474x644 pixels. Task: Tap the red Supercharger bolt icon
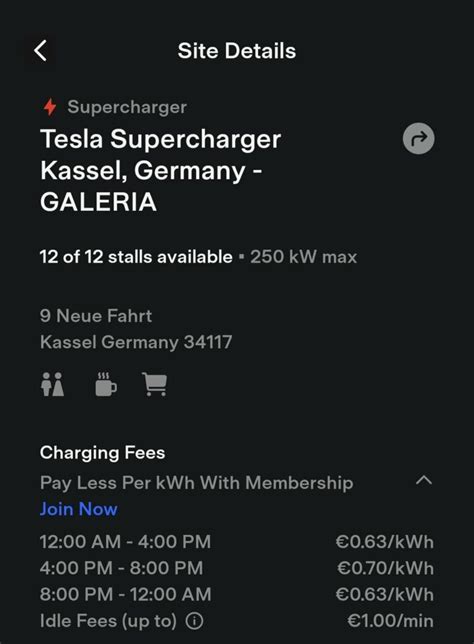point(50,107)
